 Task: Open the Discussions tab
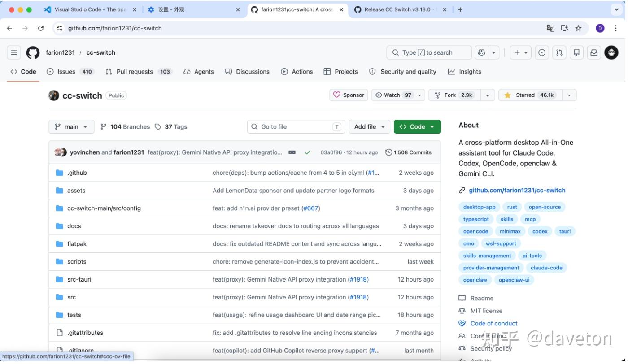click(247, 72)
